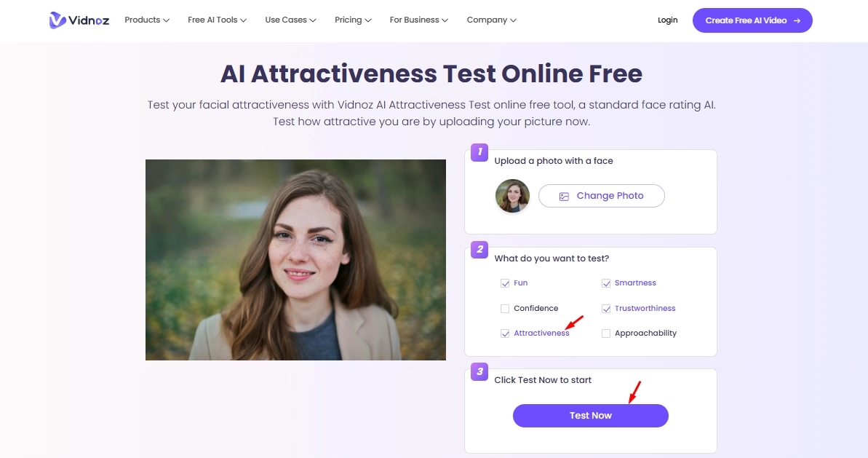Click the arrow icon in Create Free AI Video
868x458 pixels.
[x=797, y=20]
